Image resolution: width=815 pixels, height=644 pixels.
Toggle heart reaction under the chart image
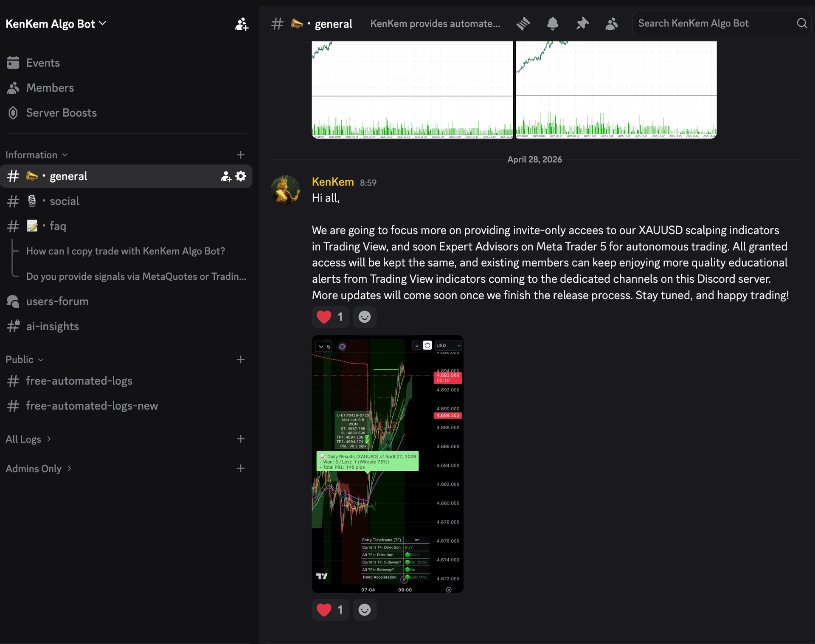330,610
